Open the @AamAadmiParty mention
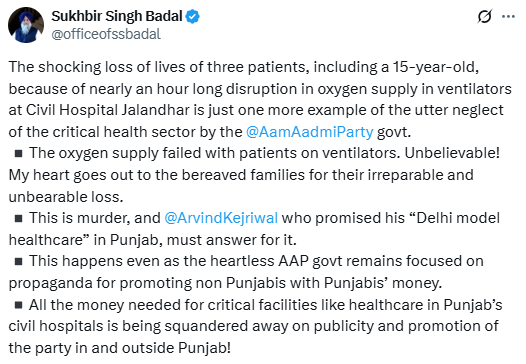The height and width of the screenshot is (364, 526). click(309, 132)
